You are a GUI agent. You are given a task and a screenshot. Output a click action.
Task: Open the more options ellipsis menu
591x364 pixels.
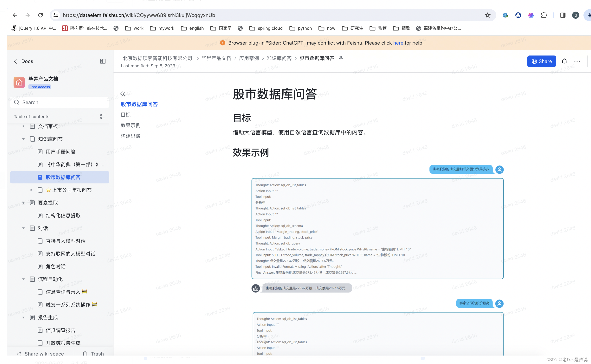(577, 61)
